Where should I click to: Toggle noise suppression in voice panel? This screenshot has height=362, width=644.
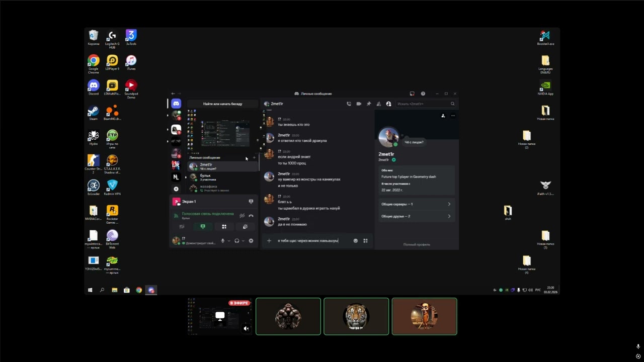pos(242,216)
